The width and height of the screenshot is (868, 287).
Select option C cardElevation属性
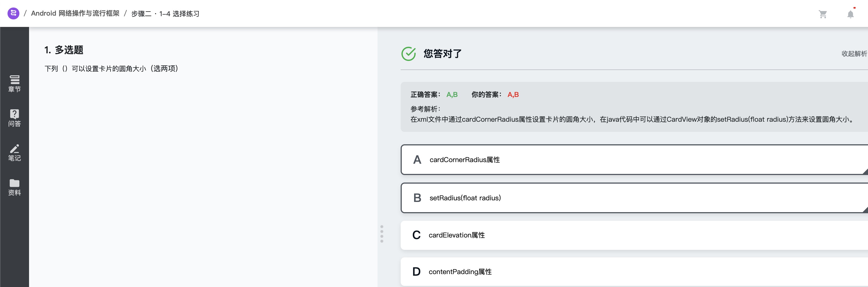634,235
